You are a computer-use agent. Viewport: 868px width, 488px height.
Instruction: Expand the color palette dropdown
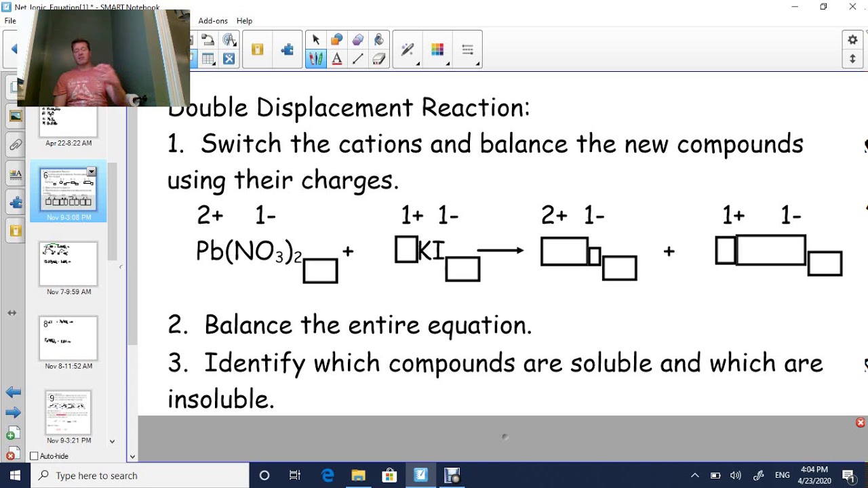(x=448, y=64)
